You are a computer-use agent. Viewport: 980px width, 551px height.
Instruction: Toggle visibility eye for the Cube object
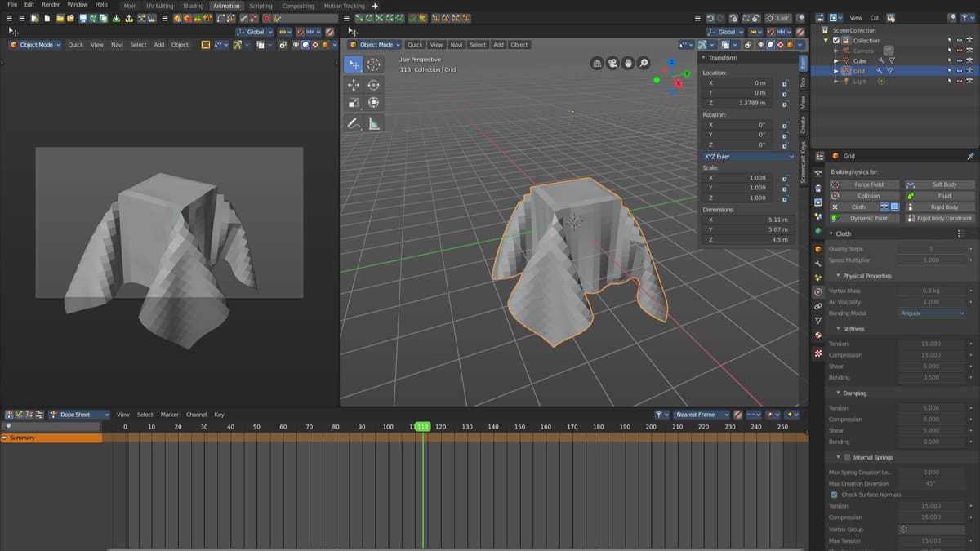point(959,60)
